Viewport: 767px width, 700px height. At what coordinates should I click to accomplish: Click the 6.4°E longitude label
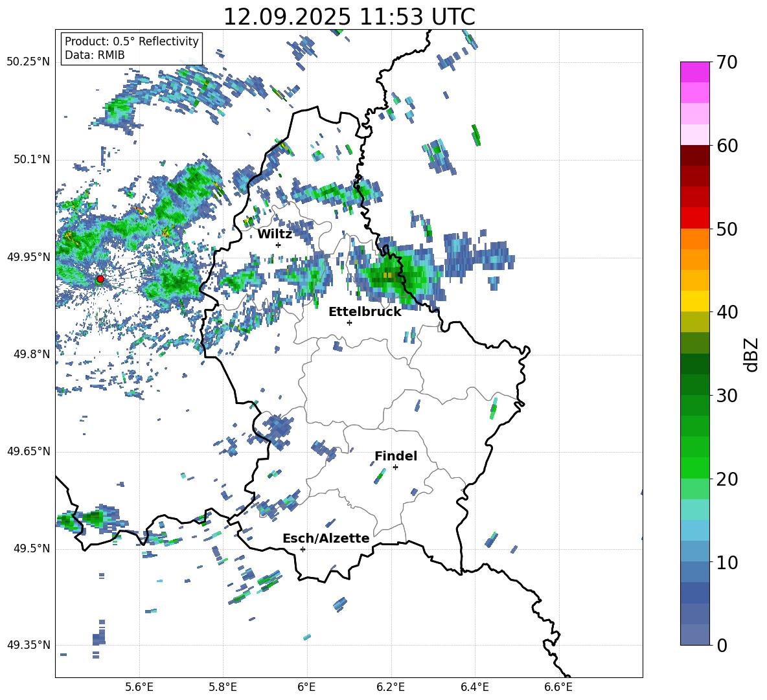[x=474, y=687]
